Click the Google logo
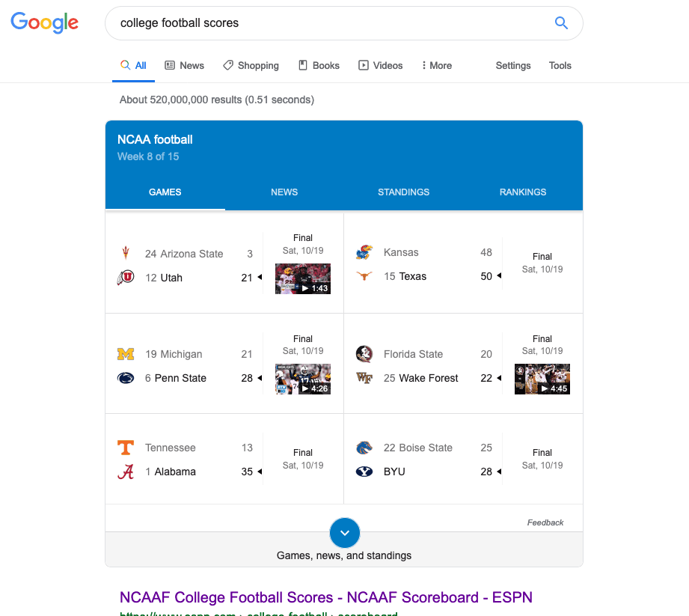 click(x=45, y=22)
